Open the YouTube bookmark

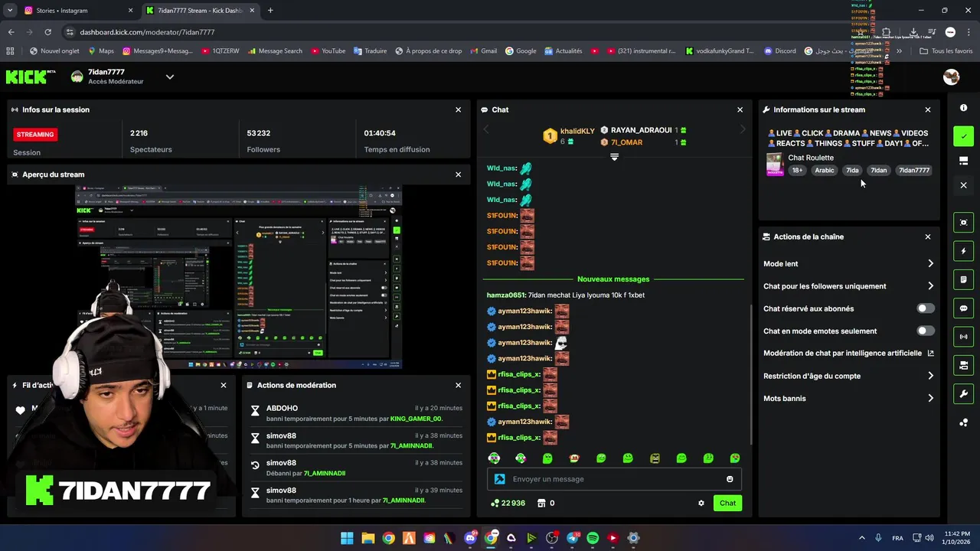click(328, 51)
